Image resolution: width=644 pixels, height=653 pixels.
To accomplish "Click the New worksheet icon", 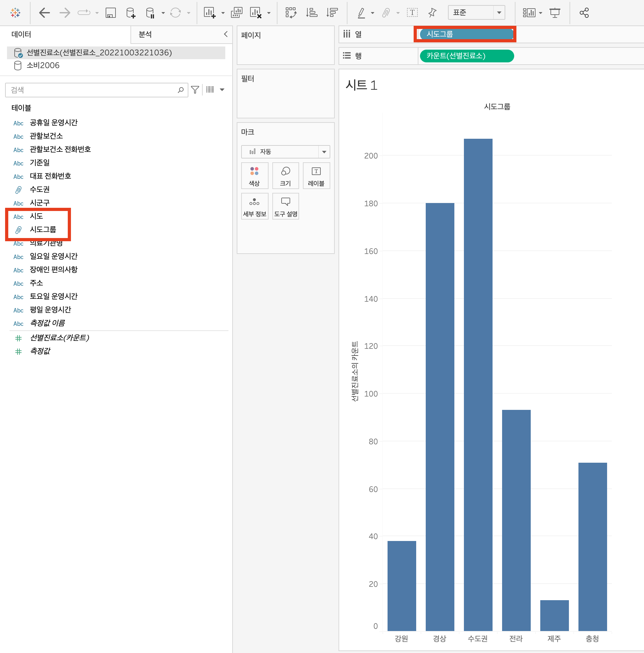I will [x=209, y=13].
